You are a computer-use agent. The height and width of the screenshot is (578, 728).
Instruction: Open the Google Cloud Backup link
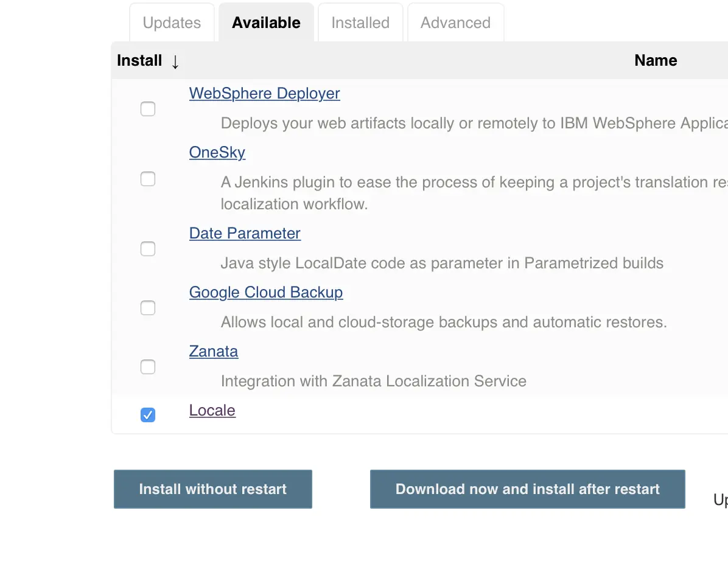click(x=266, y=293)
